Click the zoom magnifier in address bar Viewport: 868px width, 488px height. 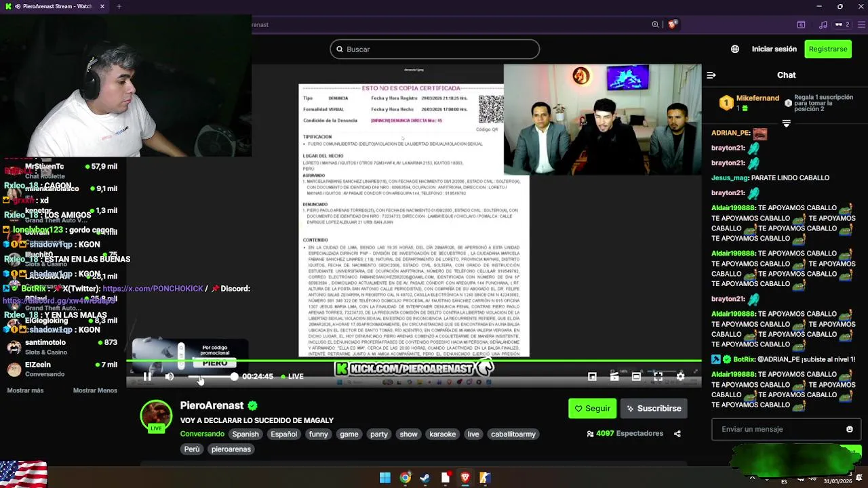655,24
